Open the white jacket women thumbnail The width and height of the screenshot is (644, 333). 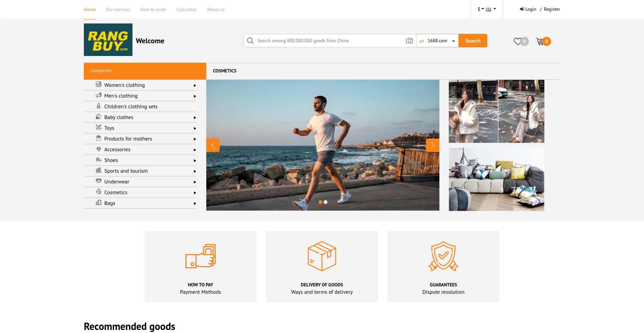click(x=496, y=111)
